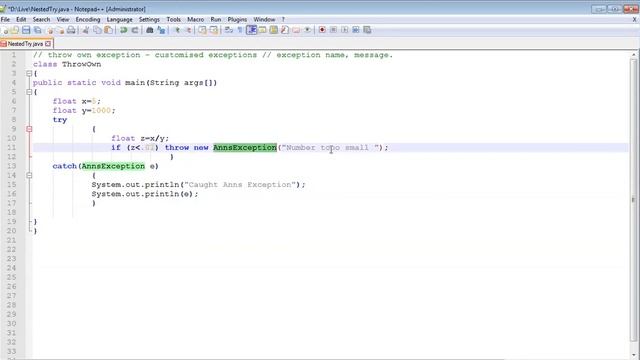
Task: Click the function list toolbar icon
Action: coord(285,30)
